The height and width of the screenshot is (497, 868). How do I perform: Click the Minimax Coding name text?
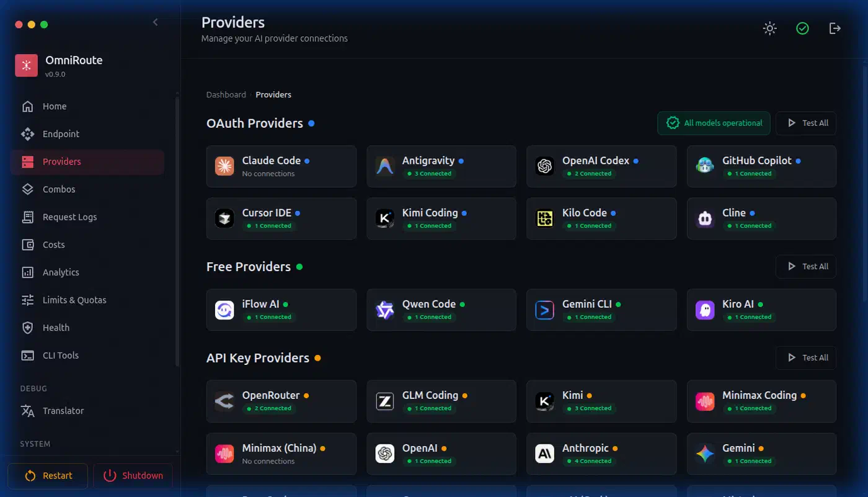[x=759, y=395]
